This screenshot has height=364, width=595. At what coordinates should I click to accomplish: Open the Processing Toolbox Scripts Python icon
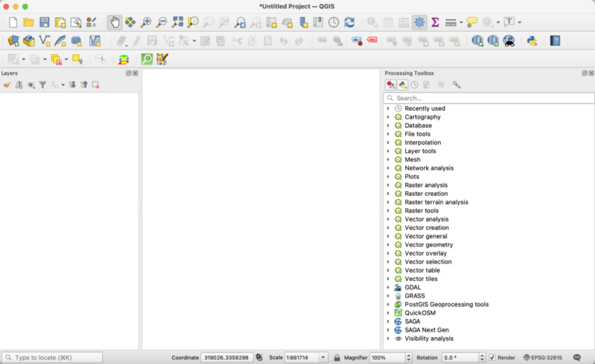403,85
